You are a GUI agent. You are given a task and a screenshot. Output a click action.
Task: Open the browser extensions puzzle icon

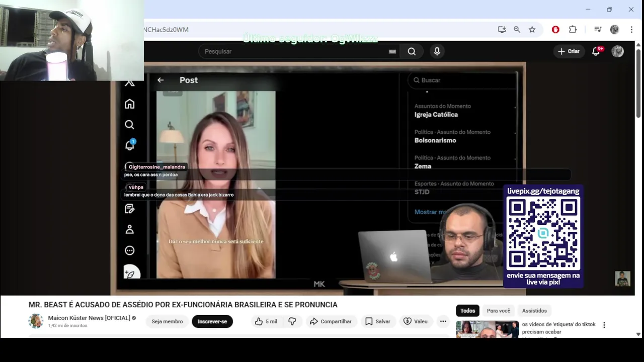tap(573, 30)
